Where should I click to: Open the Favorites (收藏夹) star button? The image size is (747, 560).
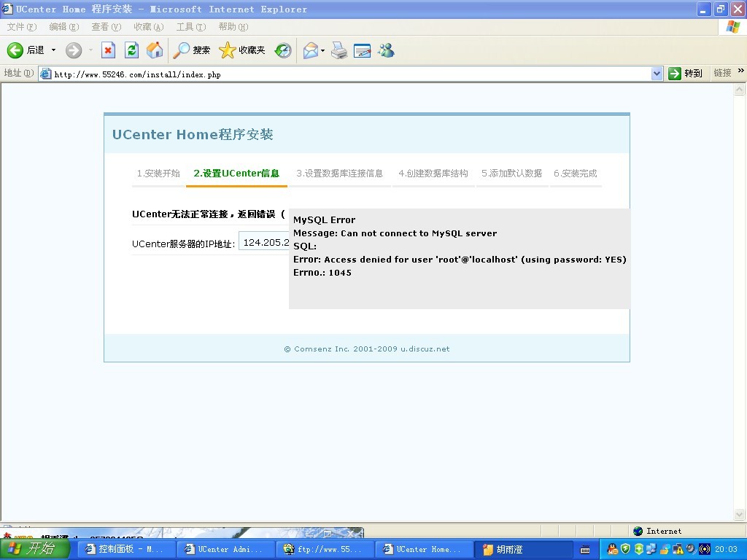coord(242,50)
